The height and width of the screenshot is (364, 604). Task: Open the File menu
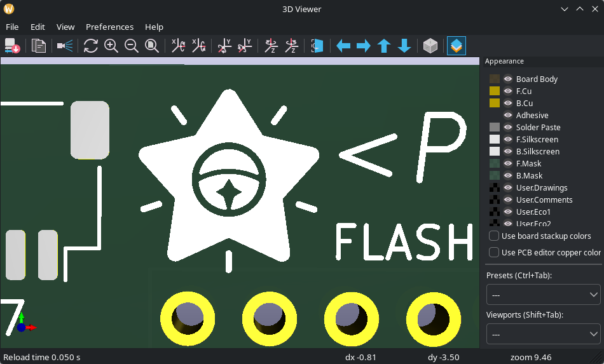point(12,27)
